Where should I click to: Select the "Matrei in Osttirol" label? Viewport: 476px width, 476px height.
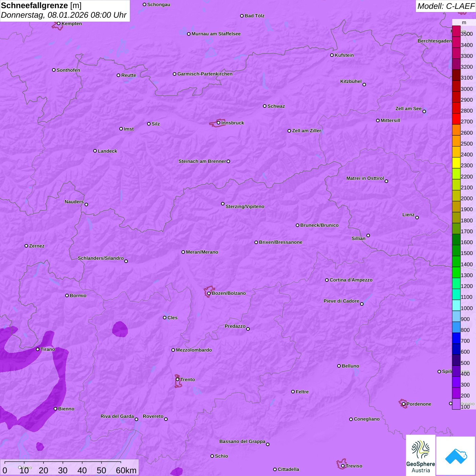point(365,178)
